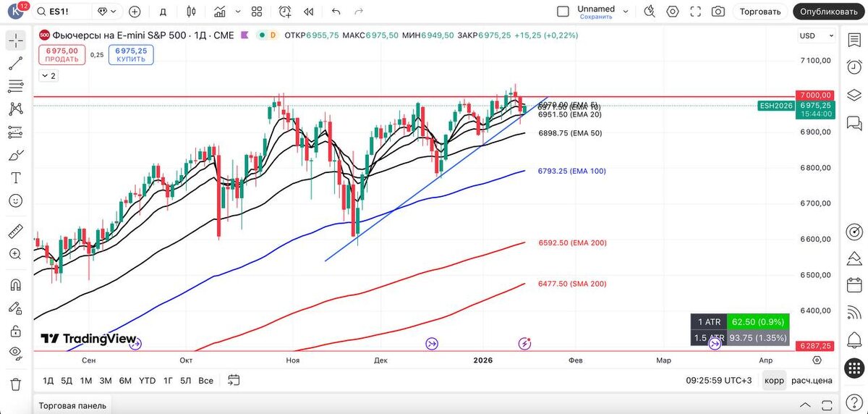Toggle lock all drawings padlock
This screenshot has width=868, height=414.
15,331
